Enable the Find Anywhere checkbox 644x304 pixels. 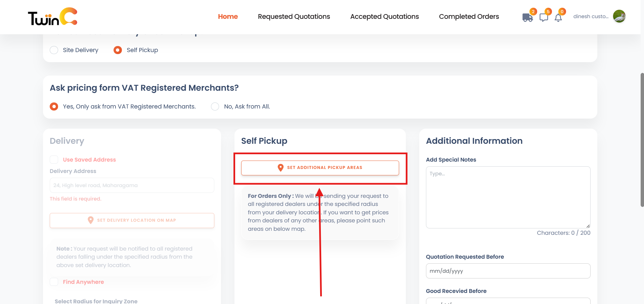pyautogui.click(x=54, y=282)
